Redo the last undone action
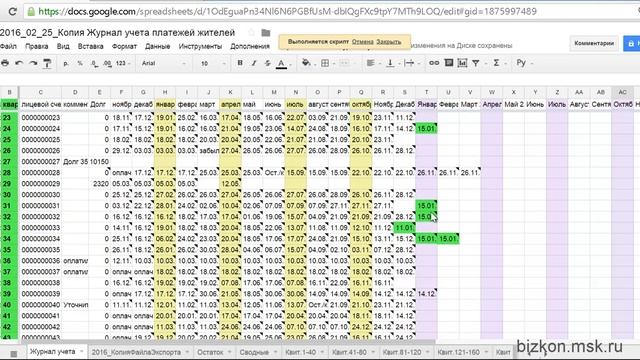 (x=33, y=63)
